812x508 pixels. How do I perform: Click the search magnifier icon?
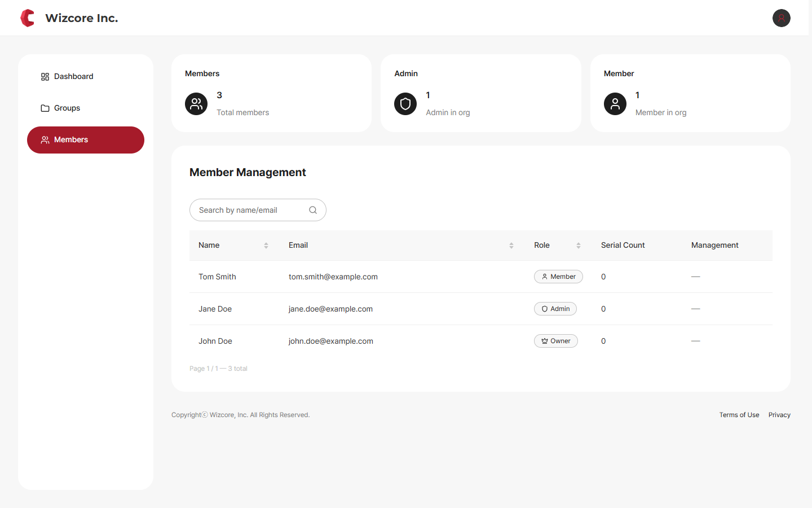[x=313, y=210]
